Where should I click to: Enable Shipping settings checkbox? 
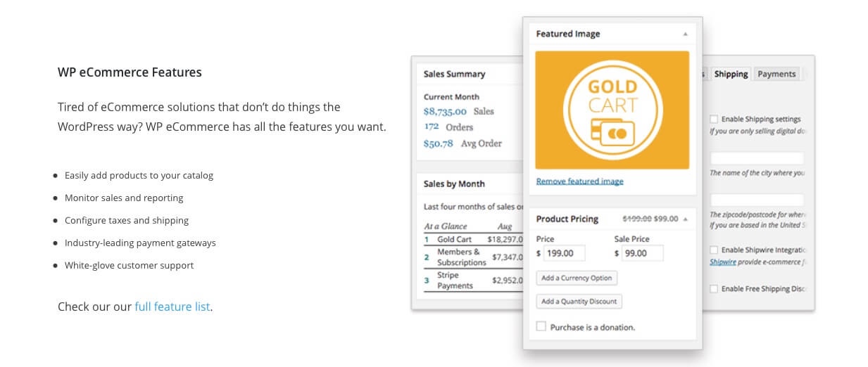click(x=714, y=120)
